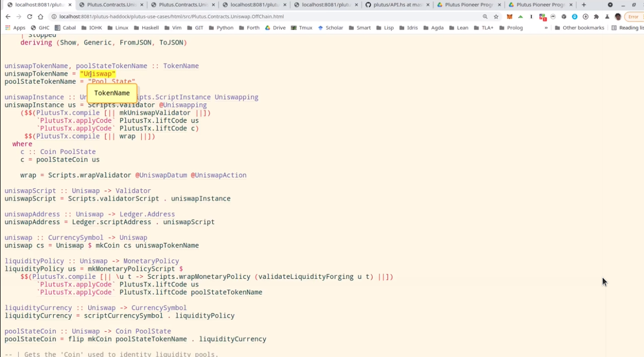Open the Extensions puzzle-piece menu
This screenshot has height=357, width=644.
[x=596, y=17]
